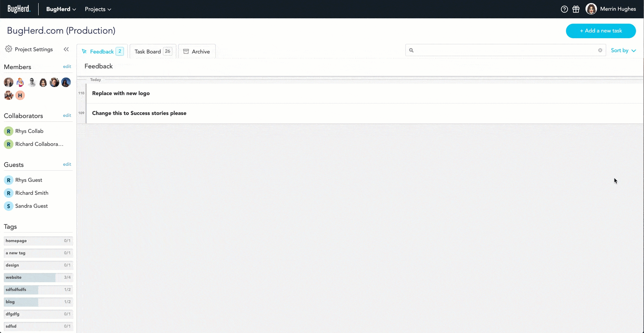Select the sixth member avatar
The width and height of the screenshot is (644, 333).
(66, 82)
